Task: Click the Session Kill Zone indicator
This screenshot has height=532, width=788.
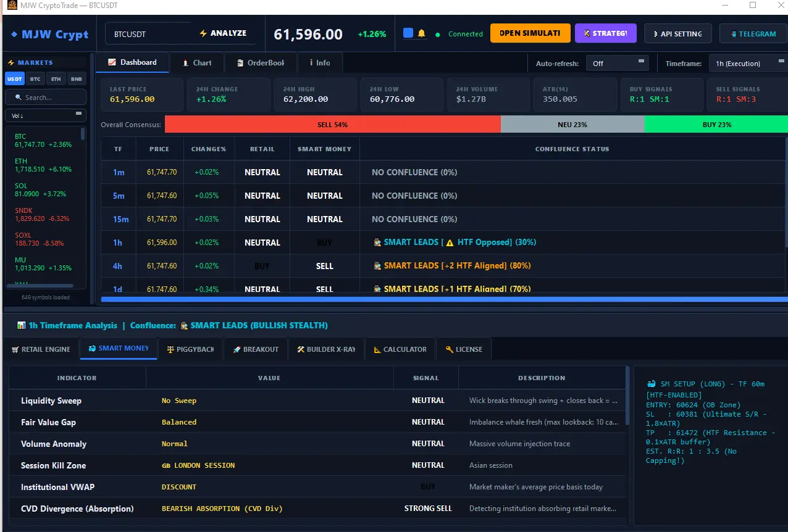Action: 53,465
